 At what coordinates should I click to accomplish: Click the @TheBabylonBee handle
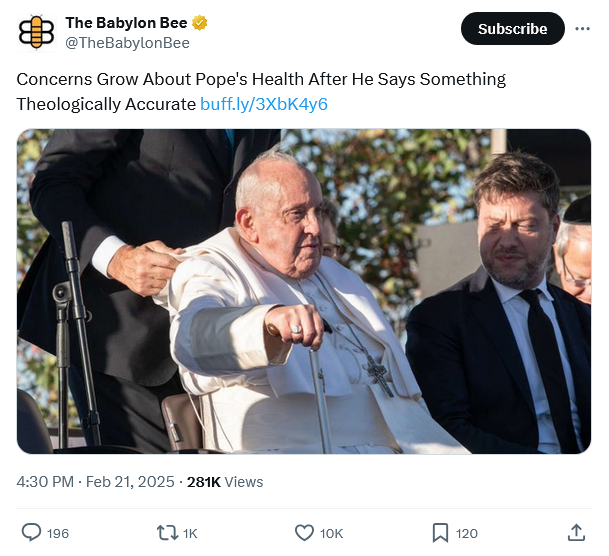127,43
